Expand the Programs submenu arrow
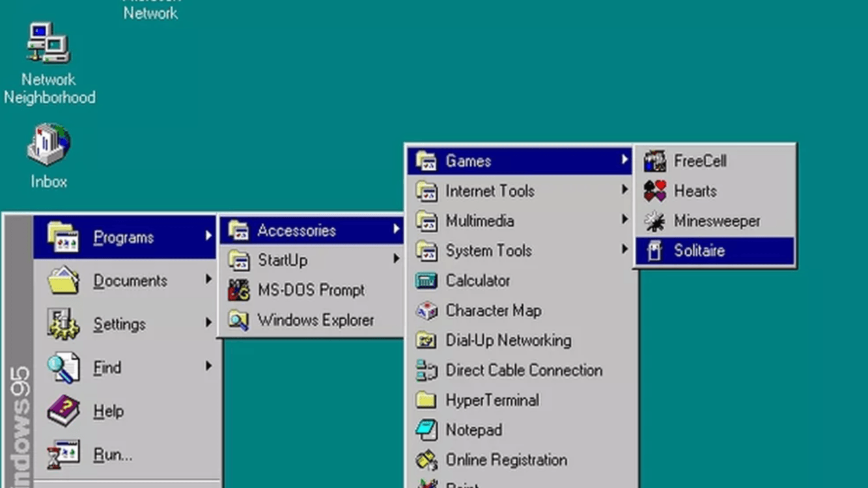The width and height of the screenshot is (868, 488). click(x=208, y=237)
